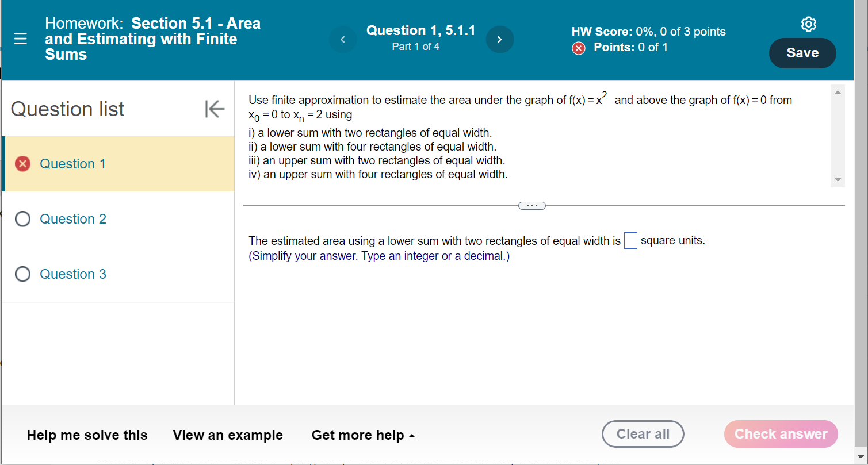868x465 pixels.
Task: Select the Question 3 status circle
Action: point(22,274)
